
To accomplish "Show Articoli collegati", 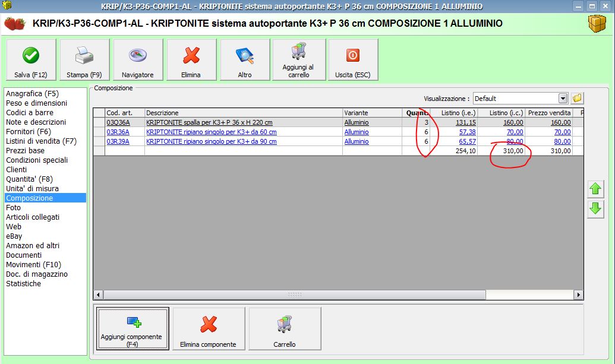I will point(33,217).
